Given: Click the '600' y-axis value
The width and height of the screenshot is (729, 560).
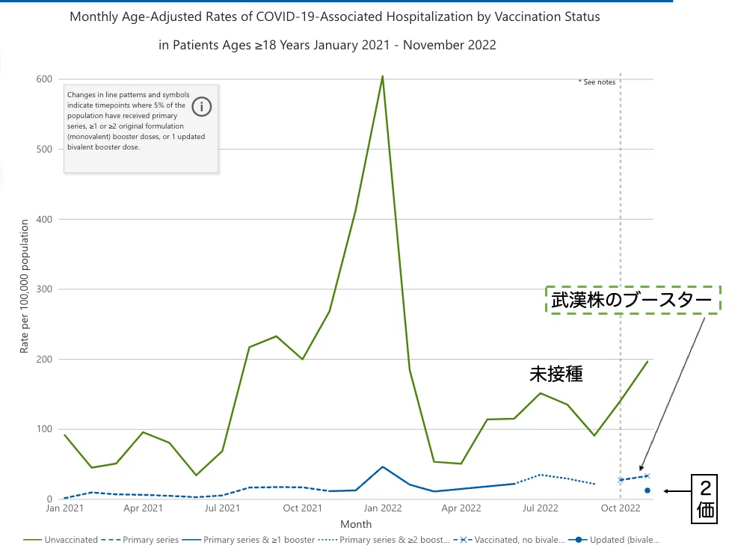Looking at the screenshot, I should [x=44, y=79].
